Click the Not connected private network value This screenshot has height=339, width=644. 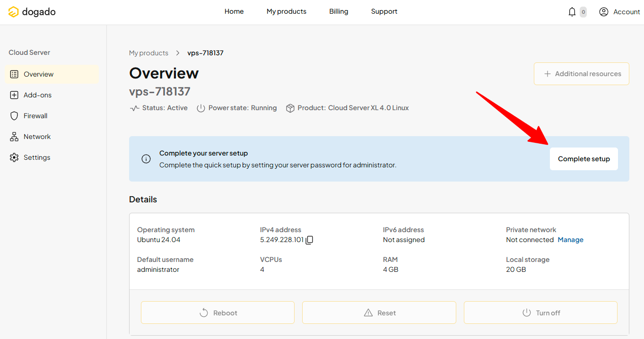pos(530,240)
